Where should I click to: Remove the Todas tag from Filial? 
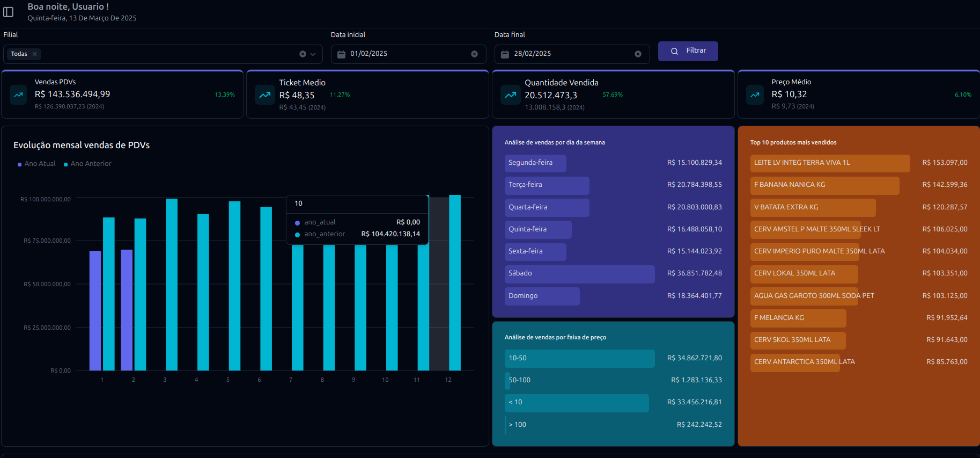tap(35, 54)
